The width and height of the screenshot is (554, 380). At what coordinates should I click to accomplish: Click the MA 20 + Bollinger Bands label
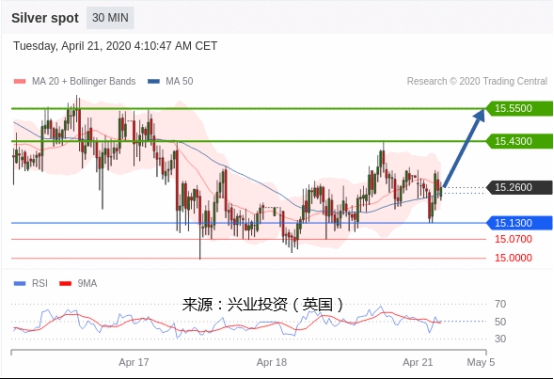(84, 81)
